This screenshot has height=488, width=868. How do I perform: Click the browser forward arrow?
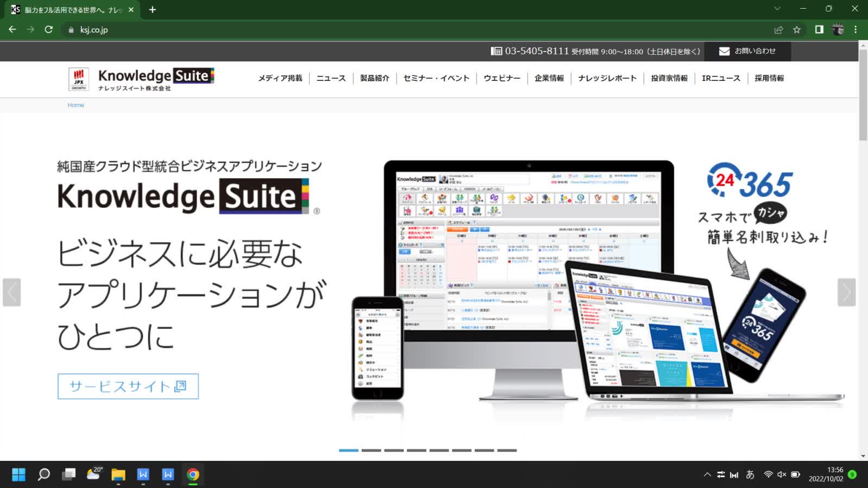coord(30,30)
